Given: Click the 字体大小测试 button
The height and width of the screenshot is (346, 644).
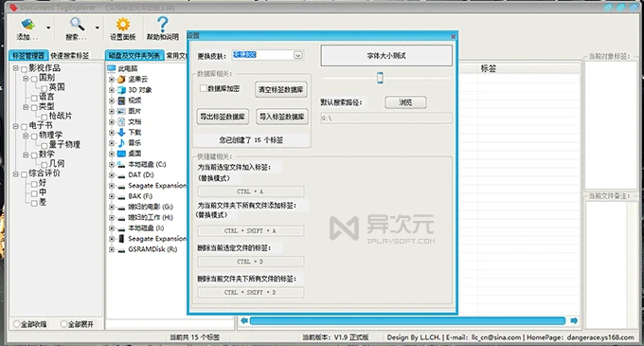Looking at the screenshot, I should (x=386, y=56).
